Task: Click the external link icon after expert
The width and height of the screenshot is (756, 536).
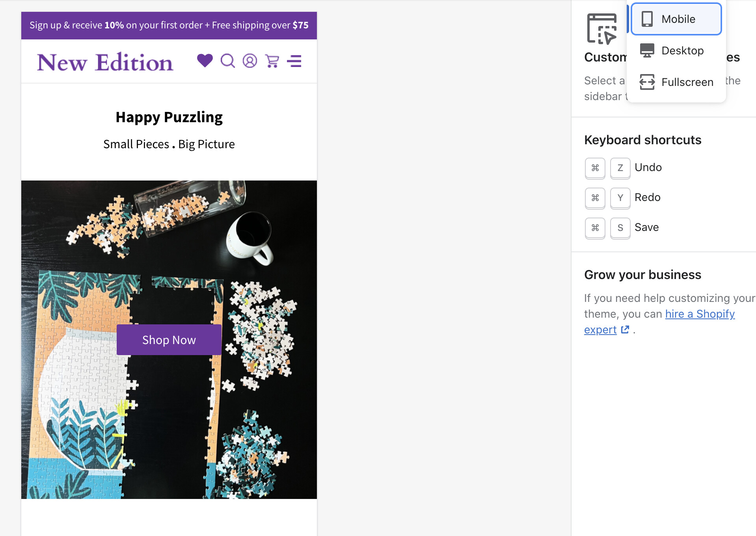Action: [625, 329]
